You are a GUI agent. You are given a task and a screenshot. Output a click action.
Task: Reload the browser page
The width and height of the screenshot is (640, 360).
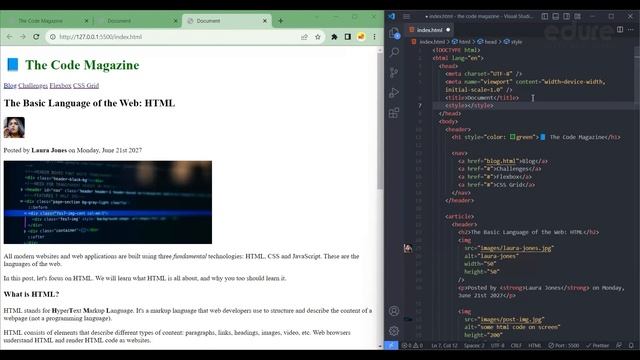[36, 37]
